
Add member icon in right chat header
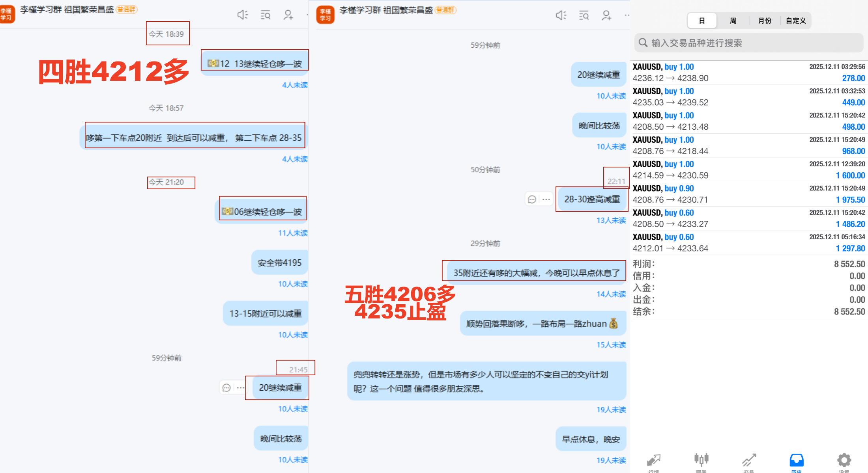click(606, 15)
